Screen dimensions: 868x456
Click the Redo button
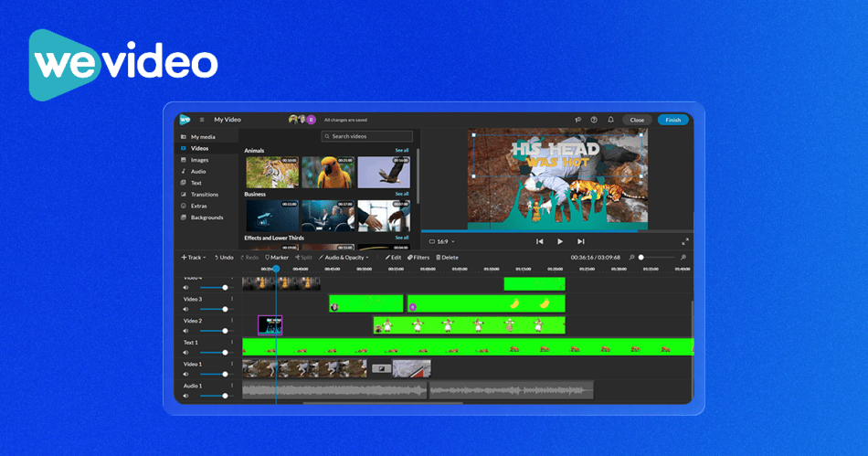click(249, 258)
